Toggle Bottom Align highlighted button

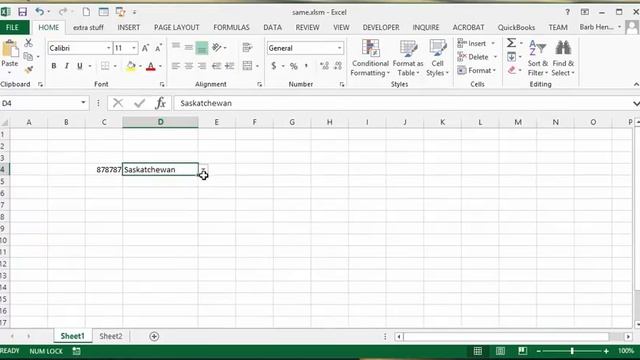coord(202,48)
